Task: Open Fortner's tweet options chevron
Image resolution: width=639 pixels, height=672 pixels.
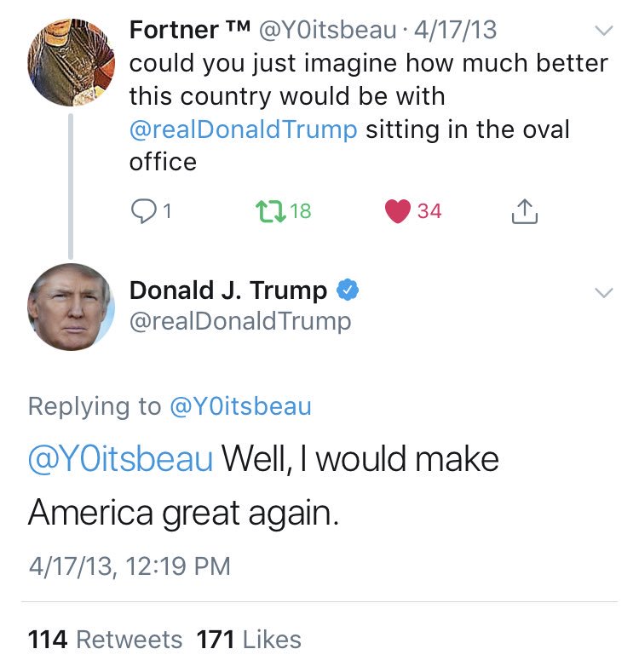Action: (x=603, y=31)
